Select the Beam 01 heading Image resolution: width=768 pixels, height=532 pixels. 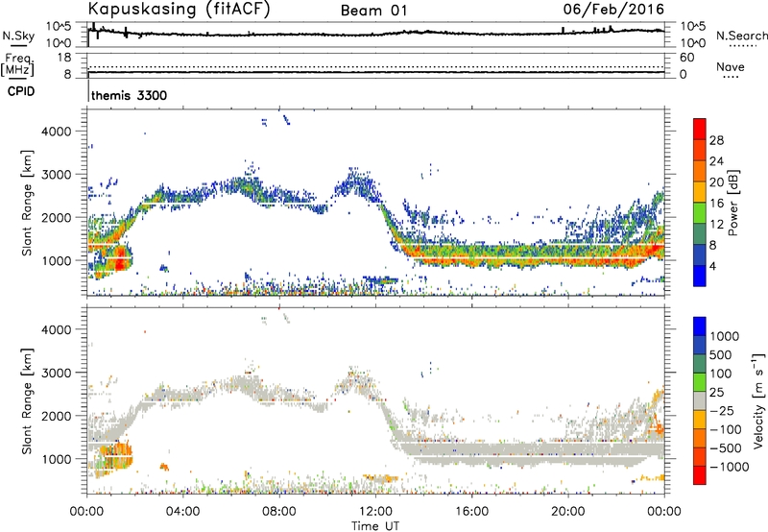point(373,11)
